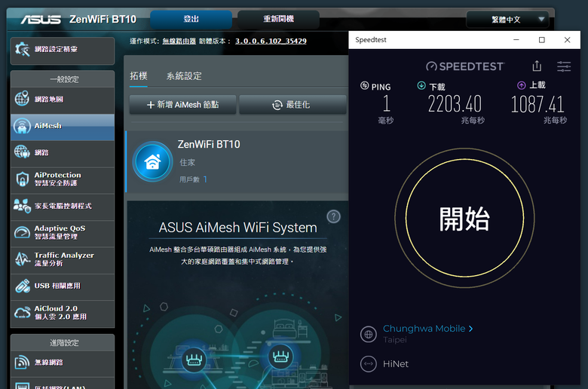Screen dimensions: 588x389
Task: Click the 重新開機 reboot button
Action: [278, 19]
